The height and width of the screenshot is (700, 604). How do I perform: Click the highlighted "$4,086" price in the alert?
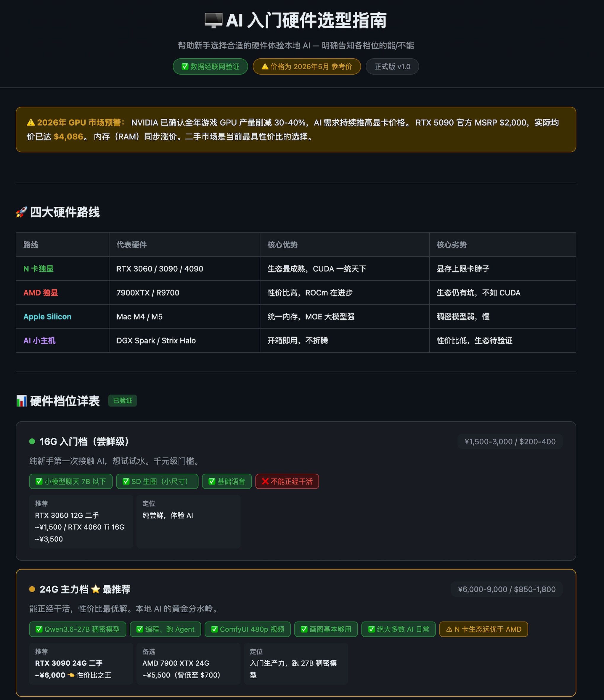coord(68,137)
